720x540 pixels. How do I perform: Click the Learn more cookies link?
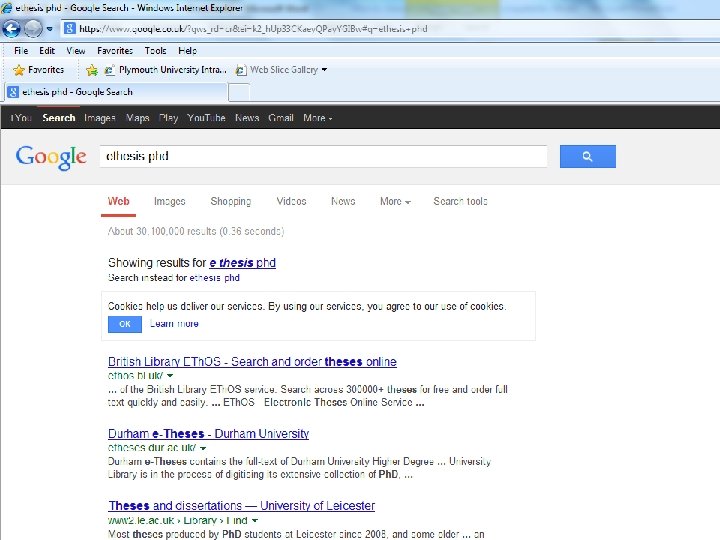coord(174,324)
